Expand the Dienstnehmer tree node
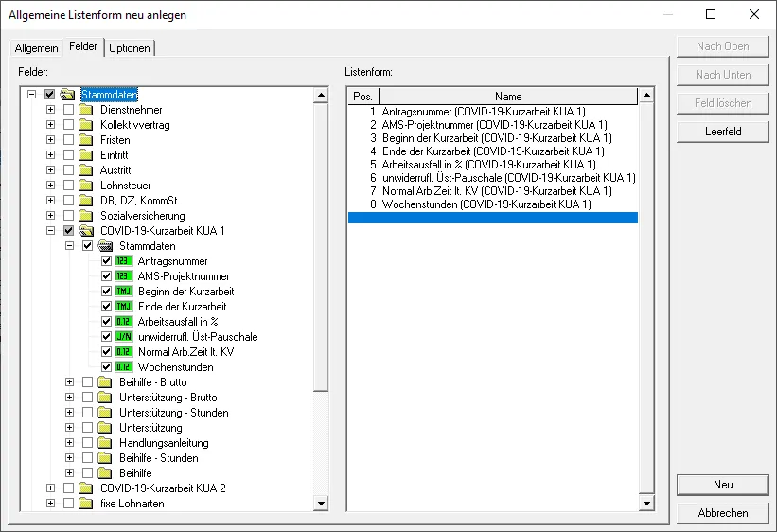The height and width of the screenshot is (532, 777). pyautogui.click(x=50, y=110)
